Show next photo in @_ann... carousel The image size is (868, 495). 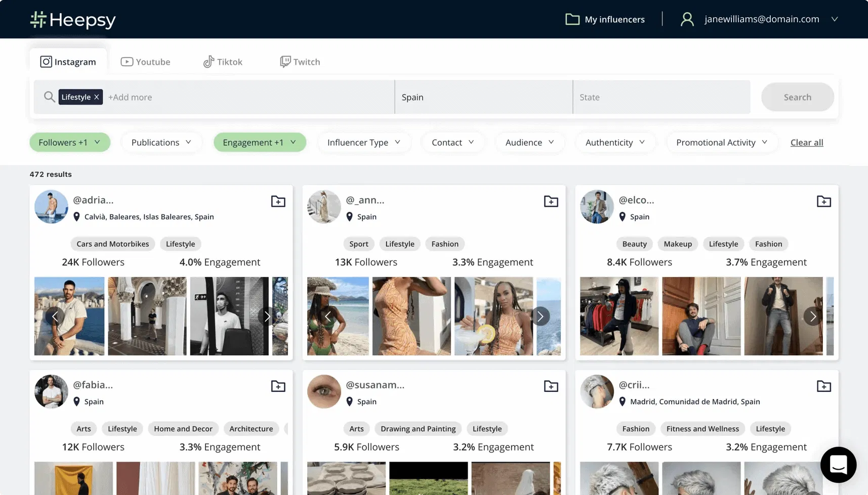[x=540, y=317]
